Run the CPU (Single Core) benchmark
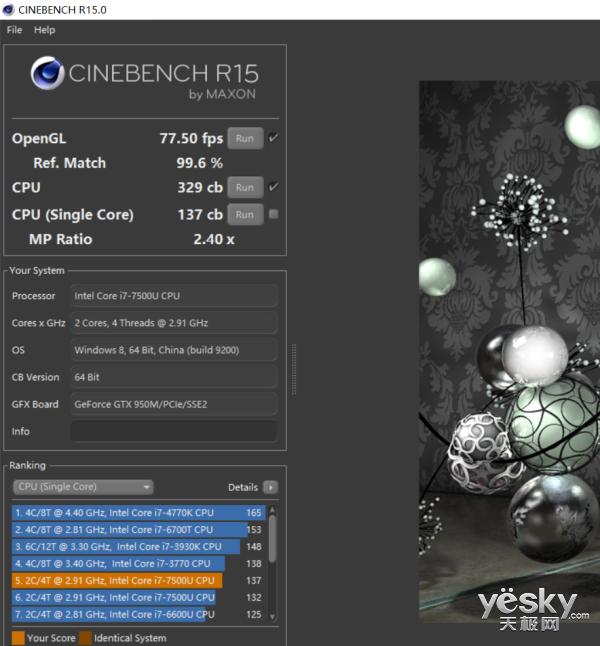This screenshot has width=600, height=646. tap(244, 214)
